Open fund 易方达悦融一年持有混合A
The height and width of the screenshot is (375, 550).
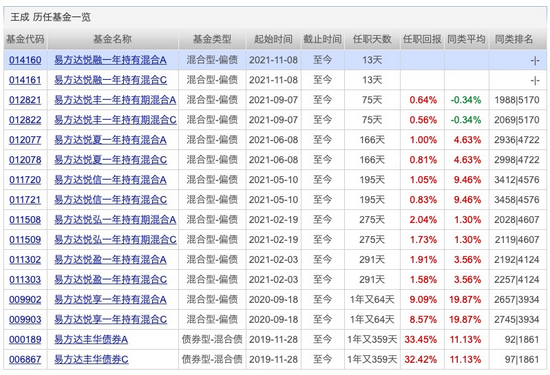point(110,60)
